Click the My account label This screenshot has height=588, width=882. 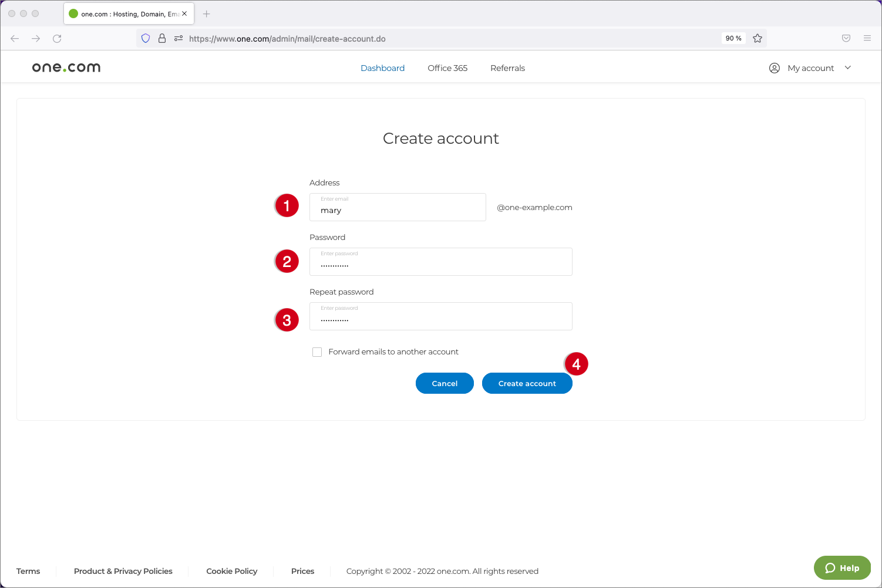pyautogui.click(x=811, y=68)
